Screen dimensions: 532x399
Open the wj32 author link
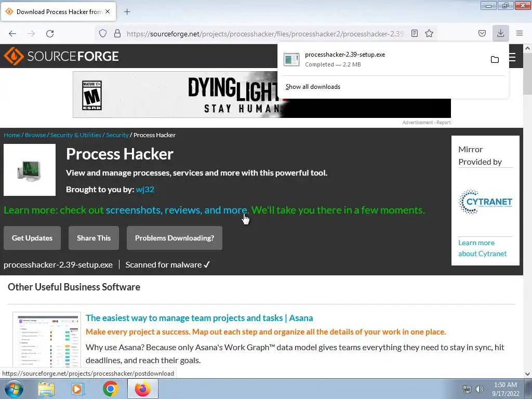[x=145, y=189]
